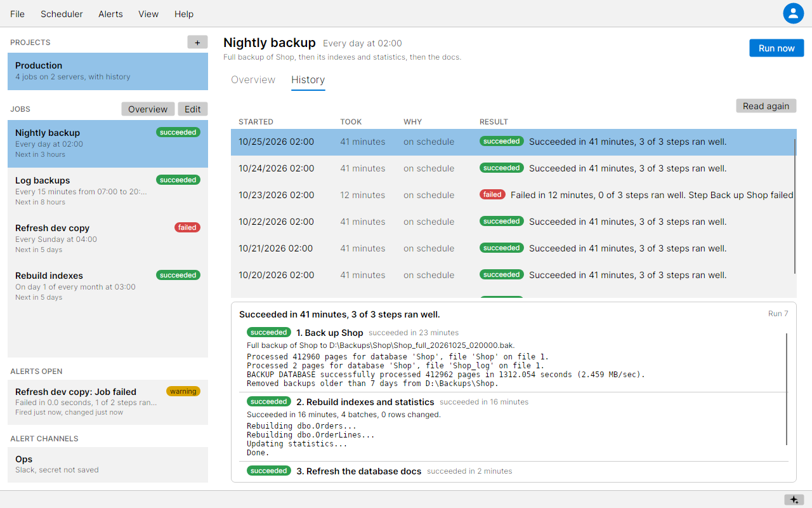This screenshot has height=508, width=812.
Task: Click the STARTED column header
Action: pyautogui.click(x=256, y=122)
